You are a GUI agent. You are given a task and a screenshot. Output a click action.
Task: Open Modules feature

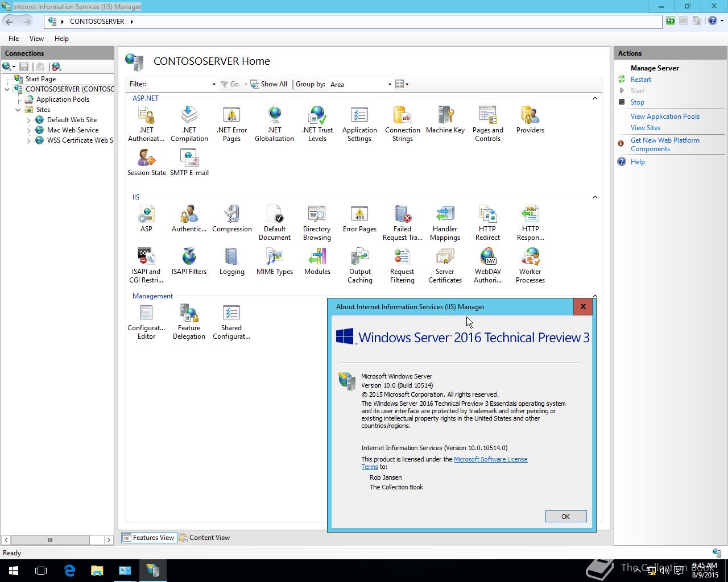(x=317, y=261)
